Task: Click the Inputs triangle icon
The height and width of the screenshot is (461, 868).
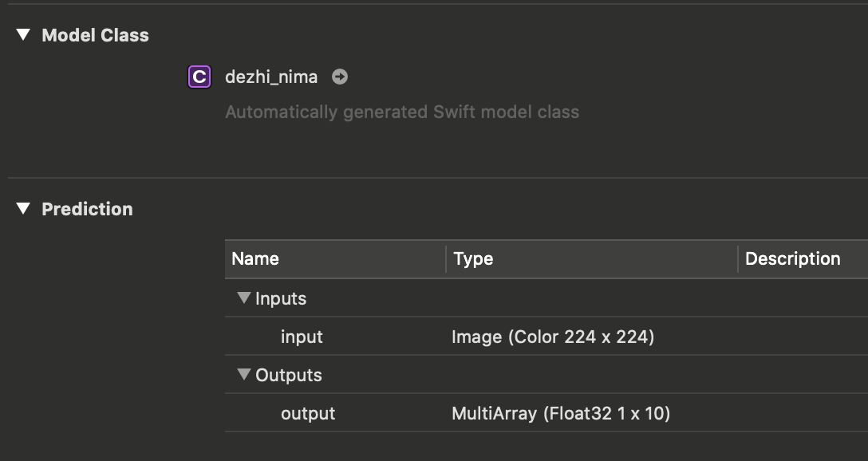Action: 243,298
